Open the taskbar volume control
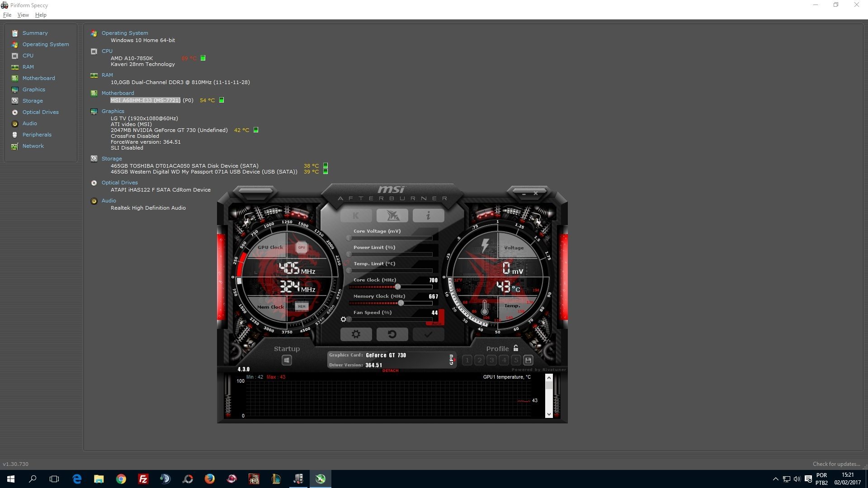This screenshot has width=868, height=488. 797,479
